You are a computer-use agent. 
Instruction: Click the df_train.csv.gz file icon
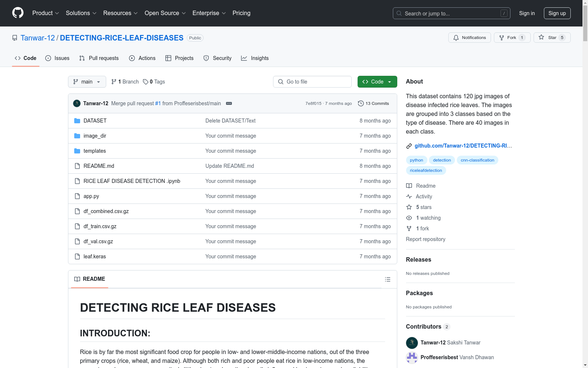click(77, 226)
